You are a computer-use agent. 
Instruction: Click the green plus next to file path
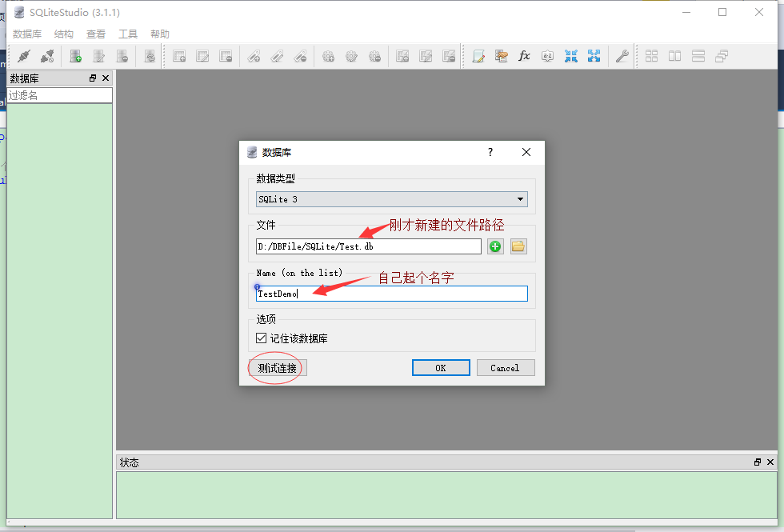(x=494, y=246)
